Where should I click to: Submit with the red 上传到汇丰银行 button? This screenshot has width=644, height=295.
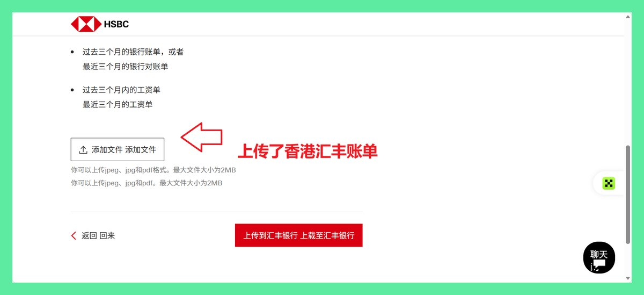pyautogui.click(x=299, y=235)
